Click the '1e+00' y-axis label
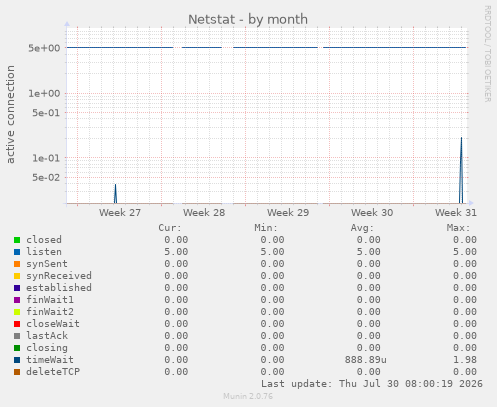Screen dimensions: 497x407 click(44, 93)
